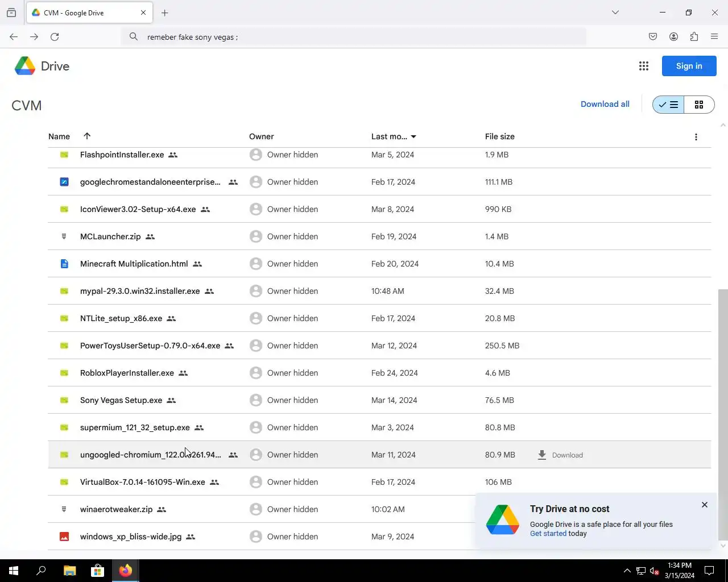Open the Windows Start menu
Screen dimensions: 728x582
point(14,571)
